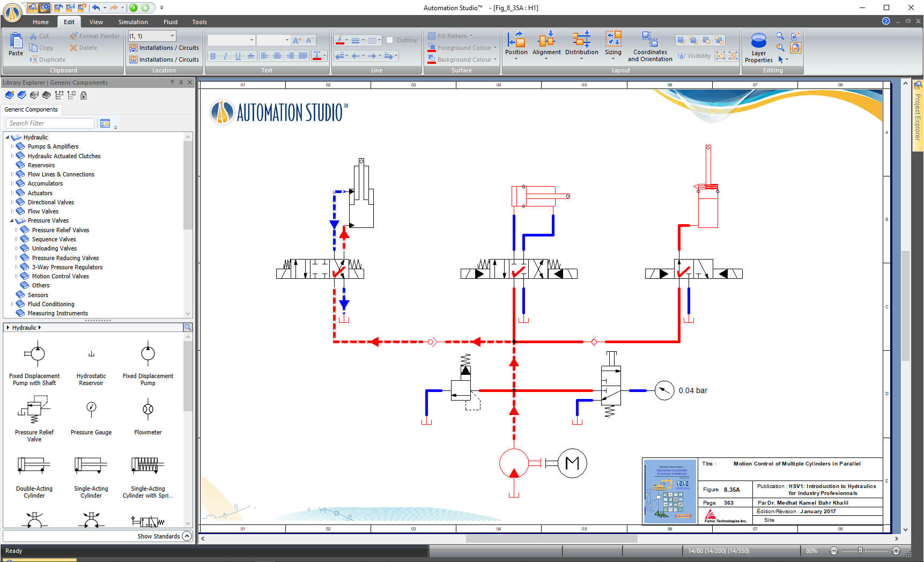Toggle bold text formatting
Screen dimensions: 924x562
(x=213, y=56)
